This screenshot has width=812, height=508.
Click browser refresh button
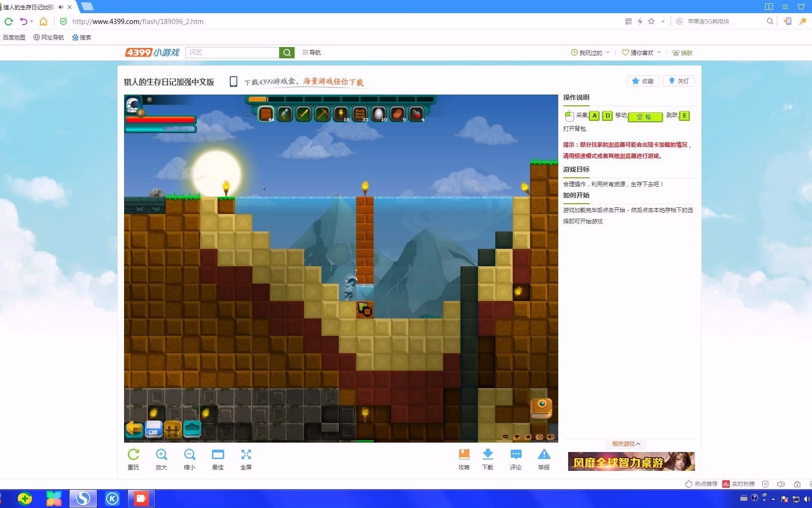pos(8,21)
